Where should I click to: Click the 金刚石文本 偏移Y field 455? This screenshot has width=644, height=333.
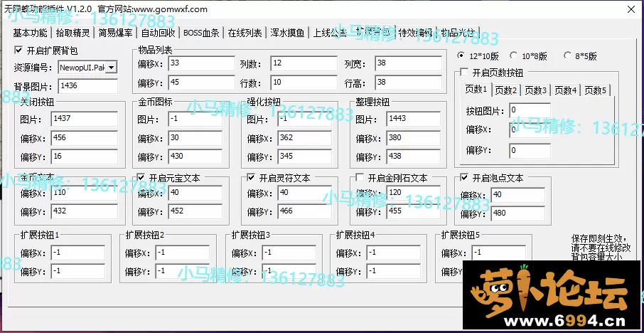point(414,211)
